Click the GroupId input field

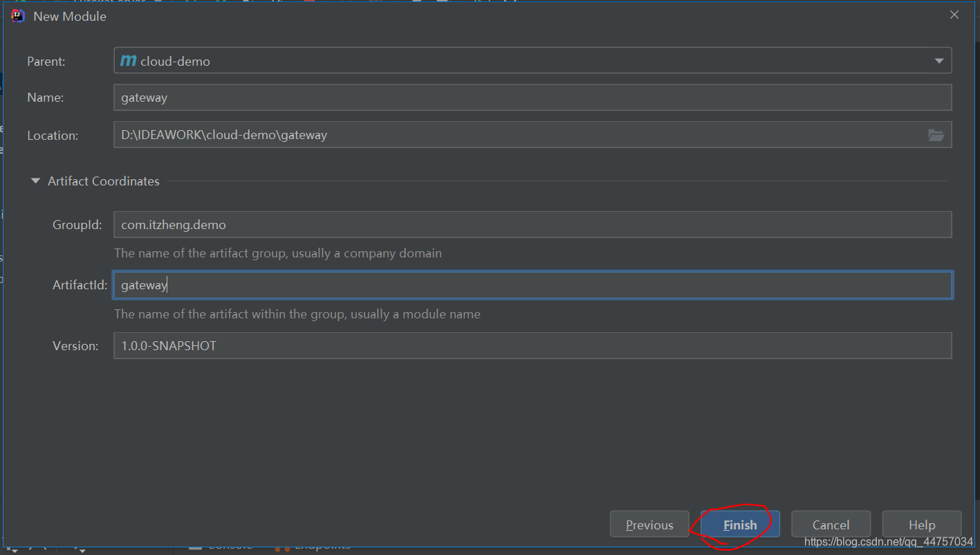tap(533, 225)
